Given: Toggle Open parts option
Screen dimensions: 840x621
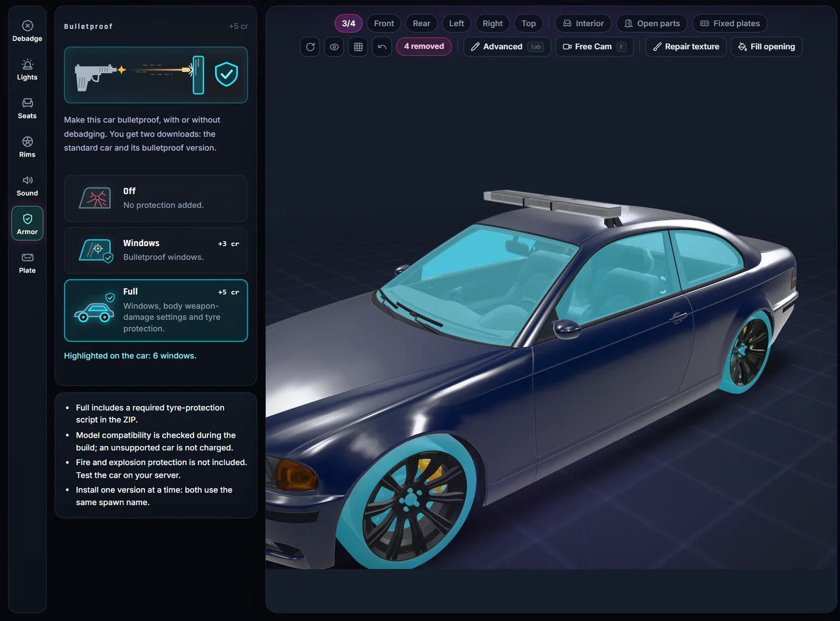Looking at the screenshot, I should coord(652,24).
